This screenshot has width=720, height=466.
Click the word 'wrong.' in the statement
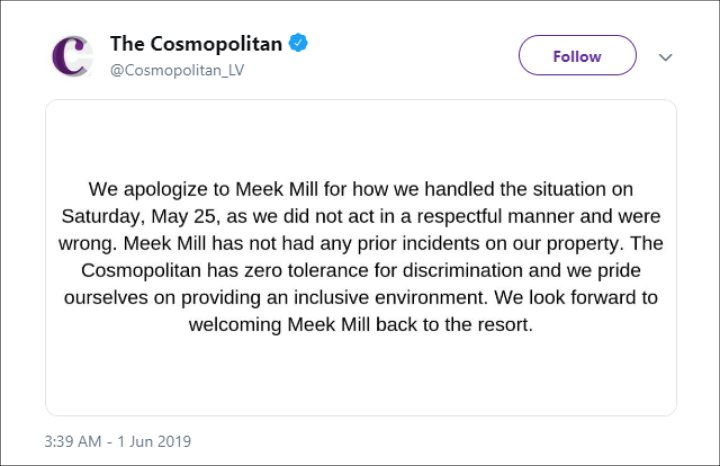click(x=87, y=243)
